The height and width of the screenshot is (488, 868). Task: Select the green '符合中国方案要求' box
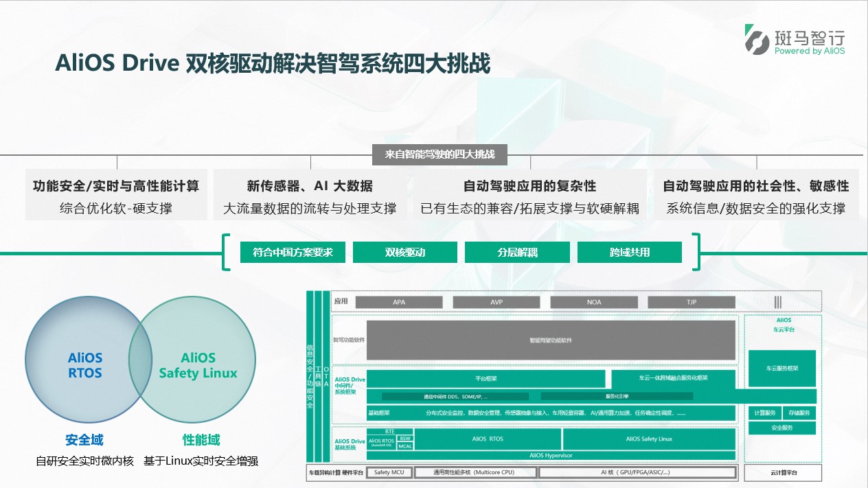(293, 252)
